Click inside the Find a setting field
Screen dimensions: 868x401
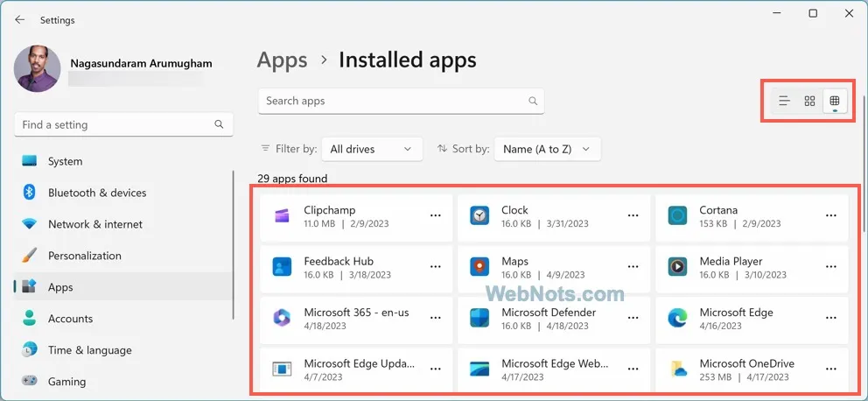[123, 124]
